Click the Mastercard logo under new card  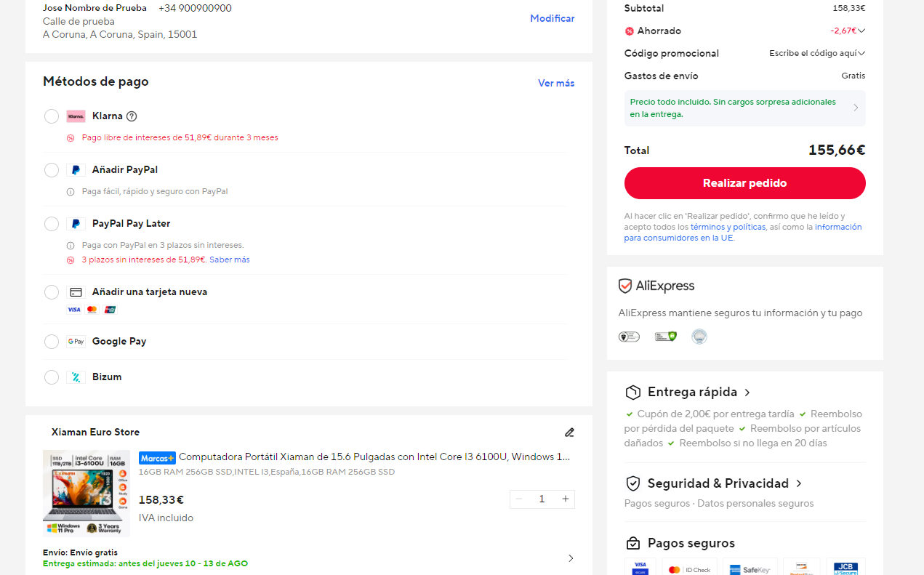[x=92, y=310]
